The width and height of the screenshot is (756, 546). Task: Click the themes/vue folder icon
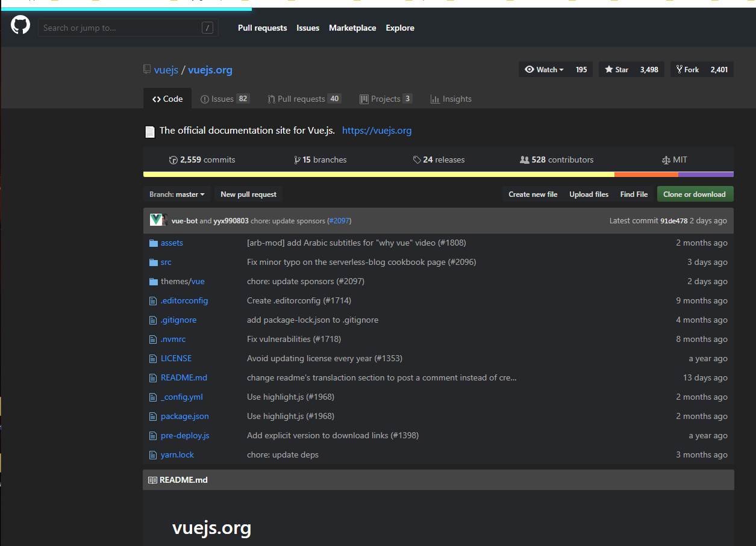153,282
